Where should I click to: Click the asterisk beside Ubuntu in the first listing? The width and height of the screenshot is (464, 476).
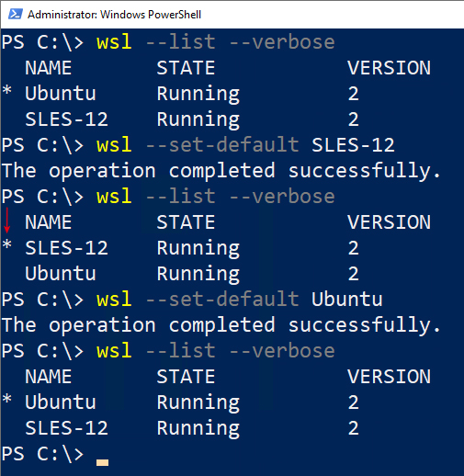7,91
